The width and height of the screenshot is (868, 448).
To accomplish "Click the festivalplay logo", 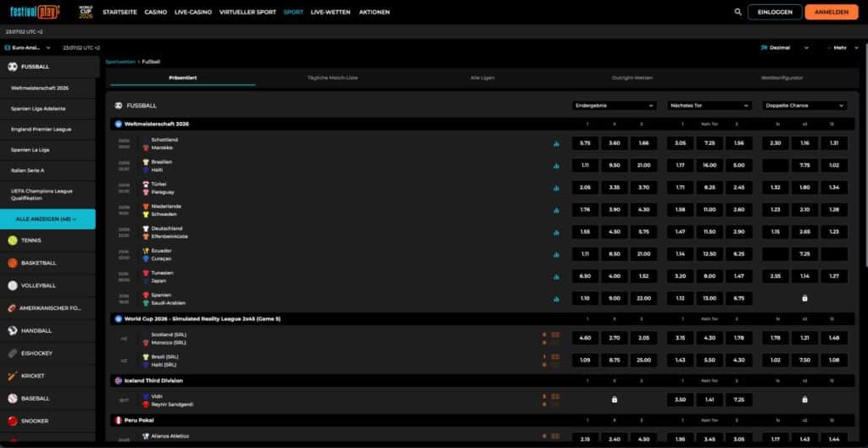I will (x=35, y=12).
